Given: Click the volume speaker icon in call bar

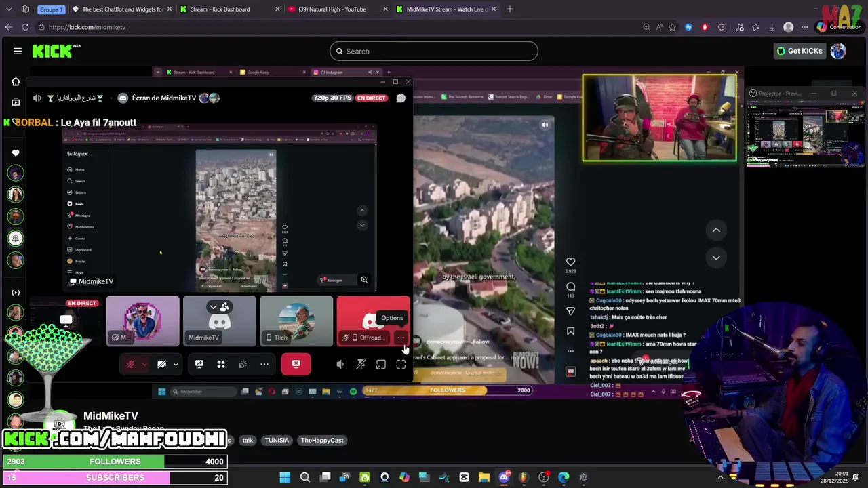Looking at the screenshot, I should click(x=340, y=365).
